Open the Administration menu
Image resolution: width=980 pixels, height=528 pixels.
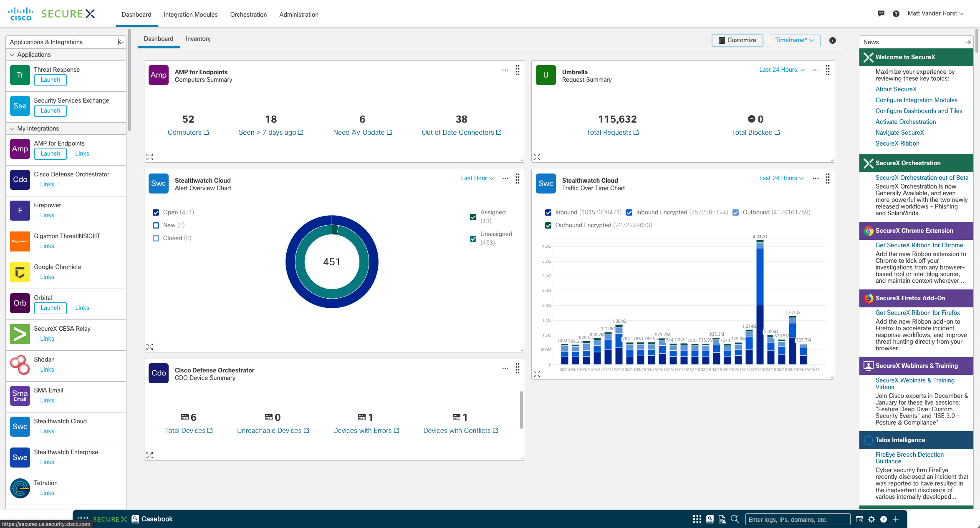298,15
